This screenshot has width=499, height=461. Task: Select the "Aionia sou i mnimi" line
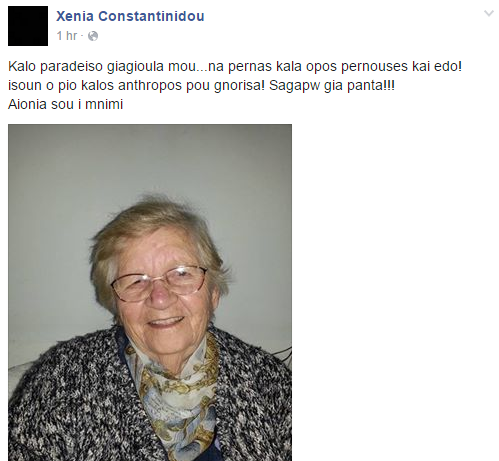(x=66, y=104)
